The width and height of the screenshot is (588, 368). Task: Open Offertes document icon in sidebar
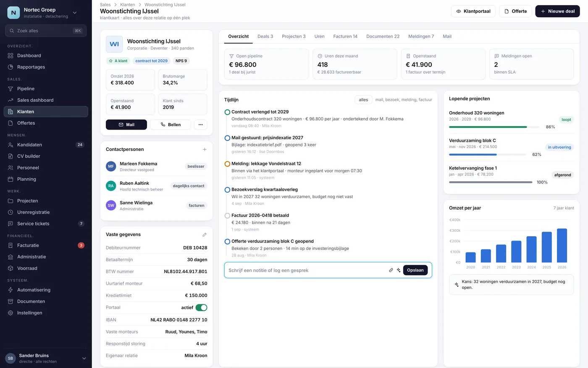(10, 123)
